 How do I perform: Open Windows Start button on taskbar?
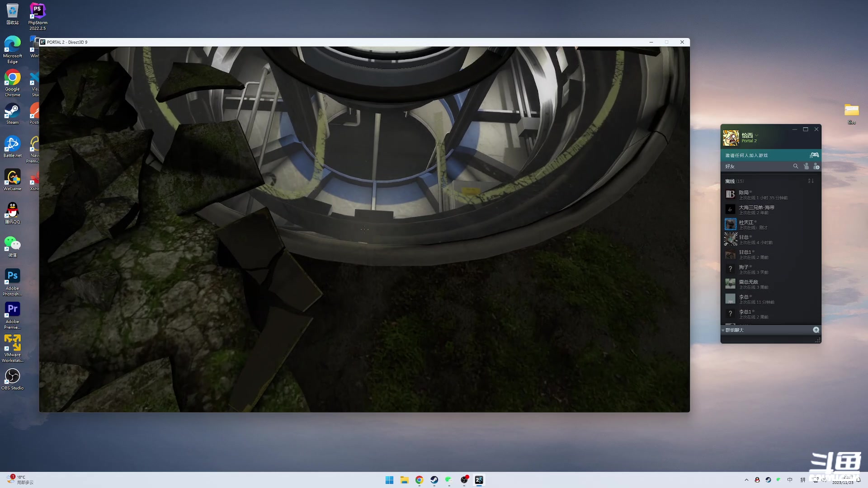[x=389, y=480]
